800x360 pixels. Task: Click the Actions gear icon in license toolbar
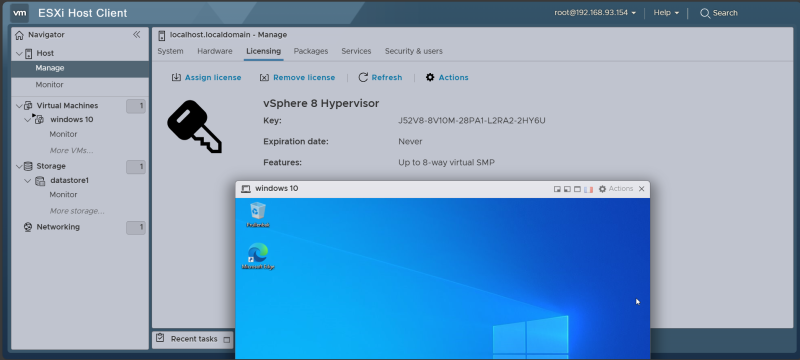430,78
